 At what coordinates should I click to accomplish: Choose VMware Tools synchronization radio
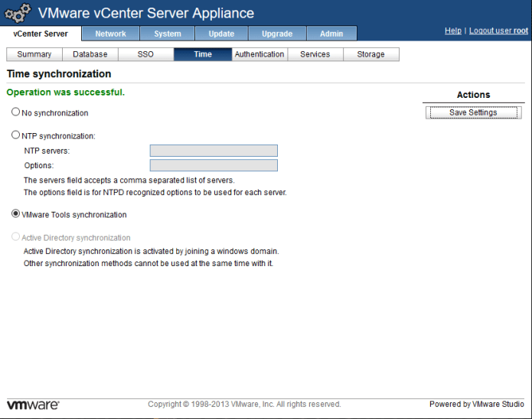click(x=16, y=214)
